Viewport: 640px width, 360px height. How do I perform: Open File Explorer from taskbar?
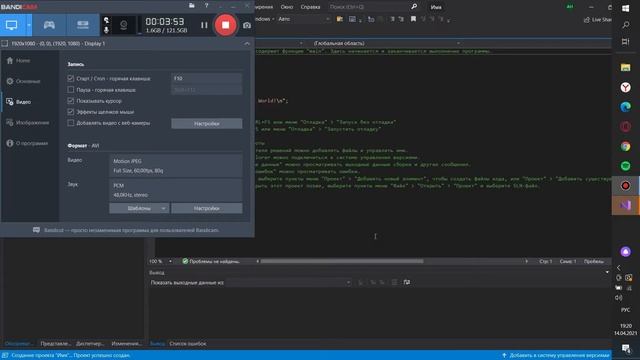tap(626, 67)
